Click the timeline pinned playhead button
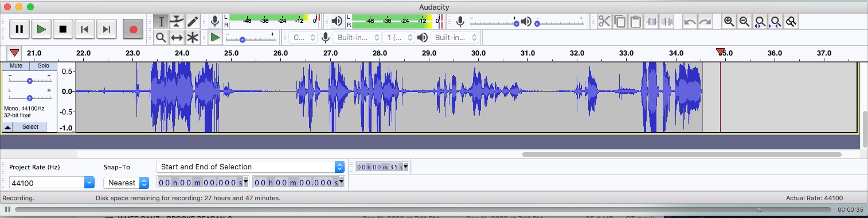Screen dimensions: 868x218 [15, 53]
